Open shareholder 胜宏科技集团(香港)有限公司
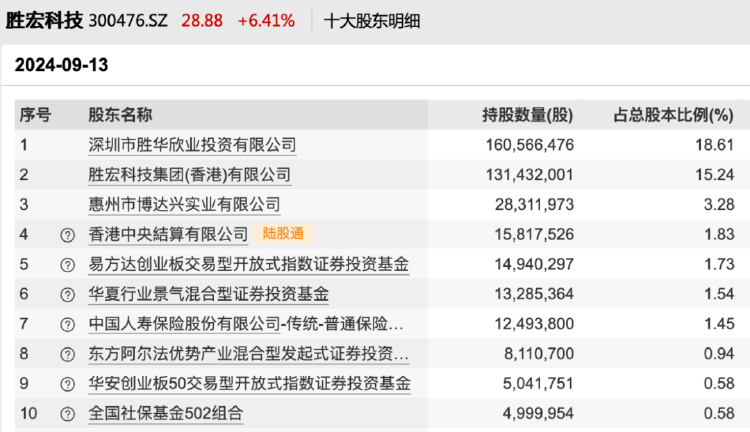750x432 pixels. tap(189, 175)
